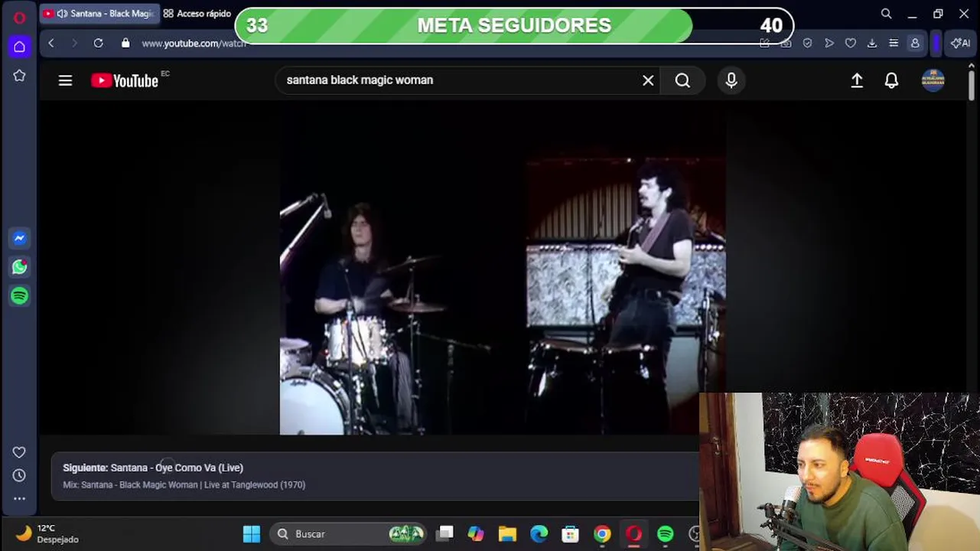
Task: Click the Santana video player
Action: (x=503, y=268)
